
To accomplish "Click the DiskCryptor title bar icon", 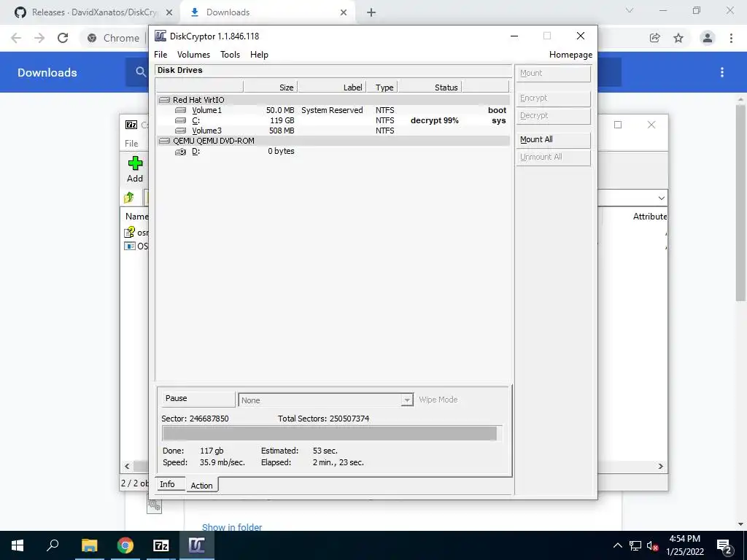I will 160,36.
